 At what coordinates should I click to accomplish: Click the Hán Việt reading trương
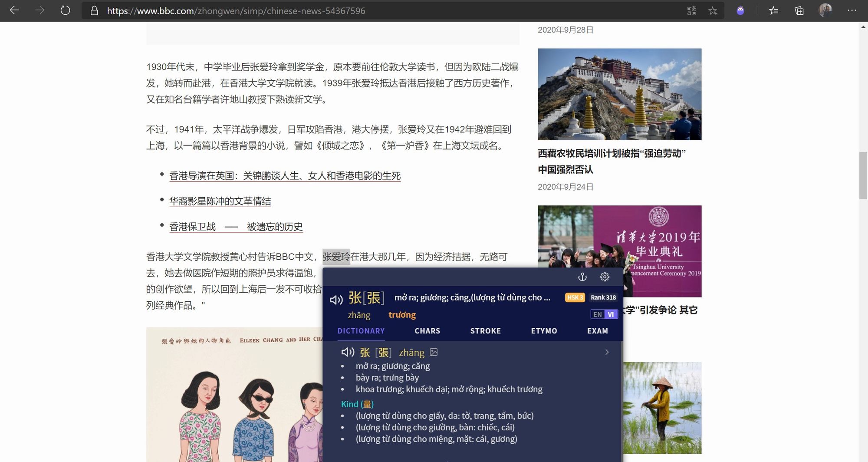coord(402,315)
